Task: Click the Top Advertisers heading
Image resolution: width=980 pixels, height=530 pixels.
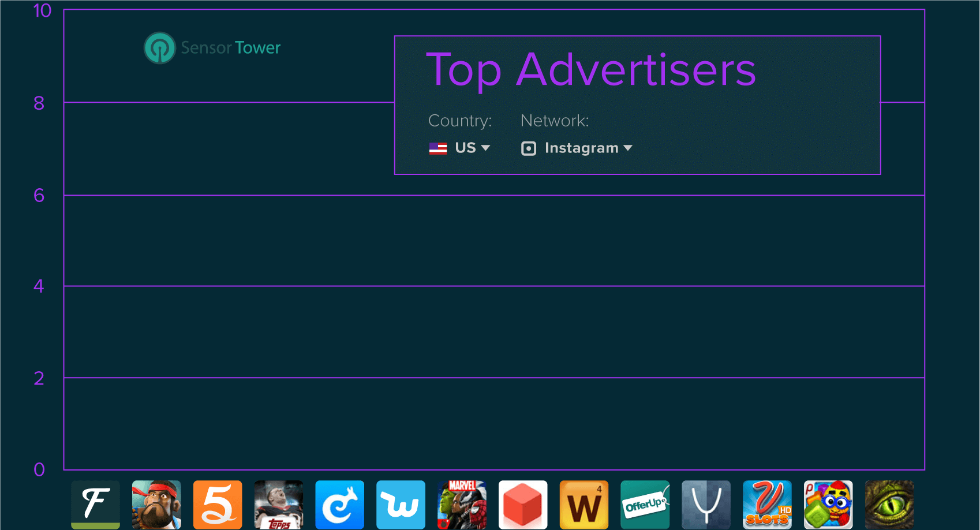Action: click(x=591, y=70)
